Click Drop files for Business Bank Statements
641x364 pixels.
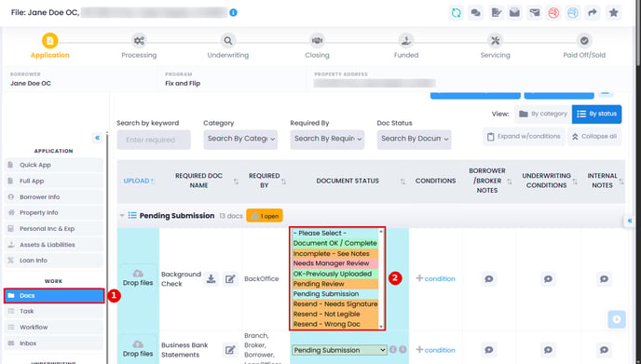pyautogui.click(x=138, y=349)
